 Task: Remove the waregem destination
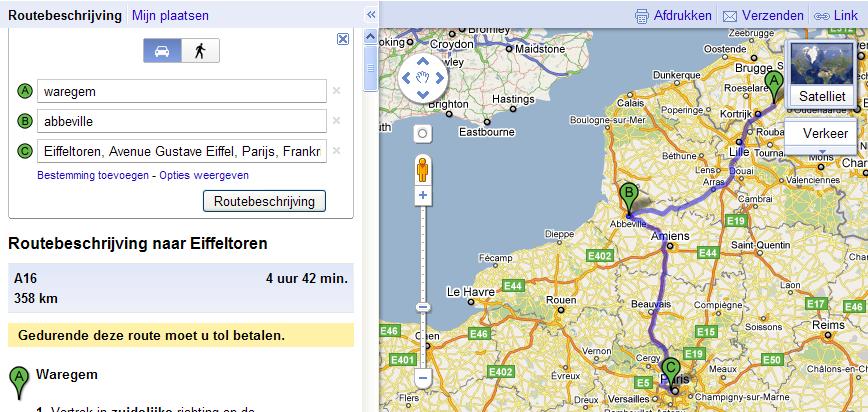coord(336,91)
